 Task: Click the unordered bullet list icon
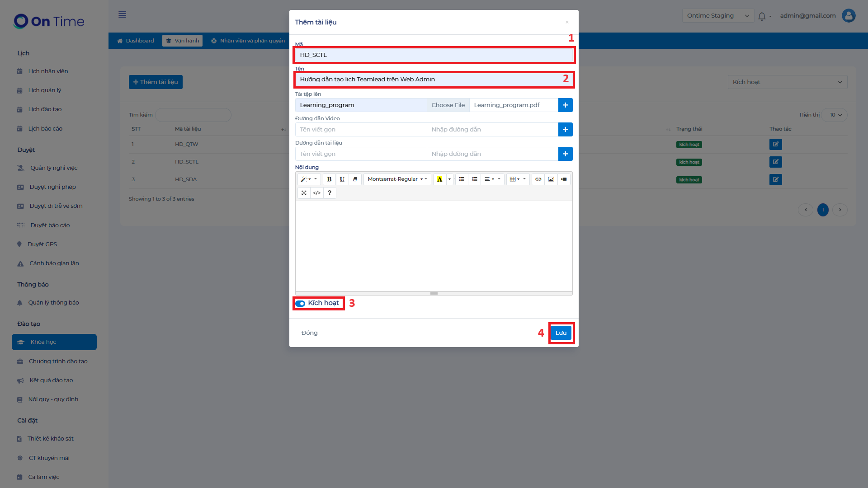point(462,179)
